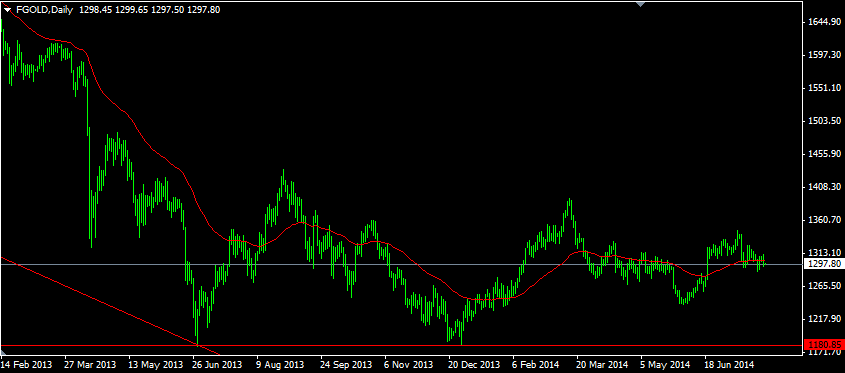This screenshot has height=373, width=845.
Task: Click the gray chart shift marker triangle
Action: 640,4
